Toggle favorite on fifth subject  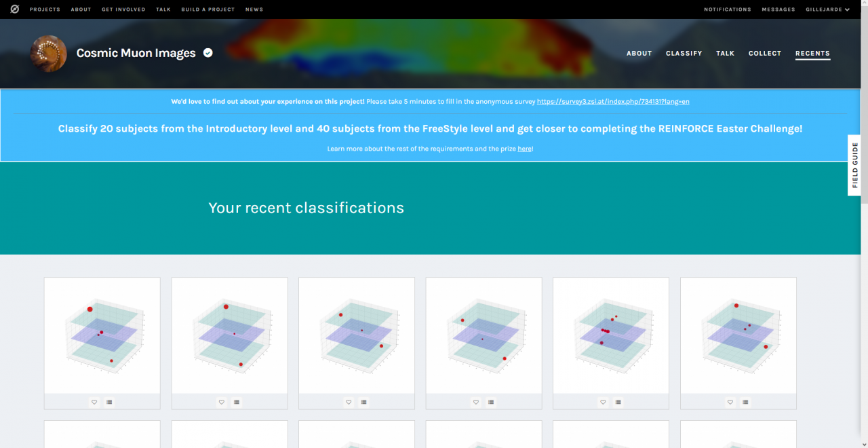603,402
